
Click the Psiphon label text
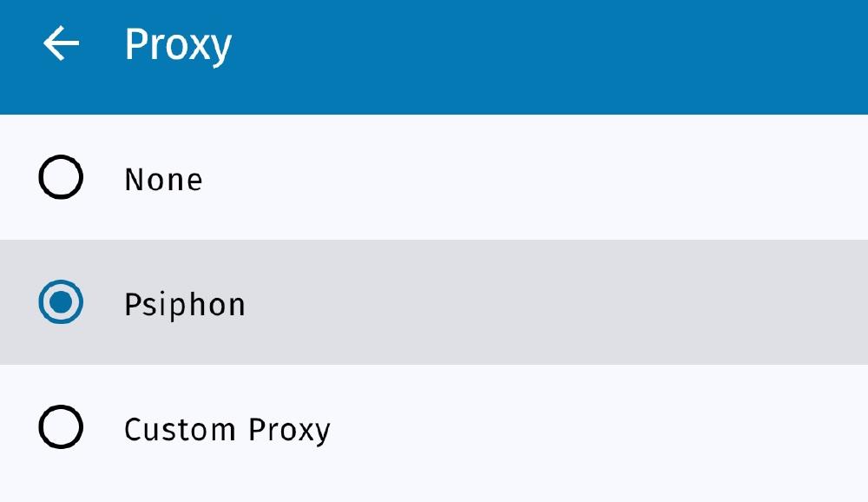[x=185, y=303]
